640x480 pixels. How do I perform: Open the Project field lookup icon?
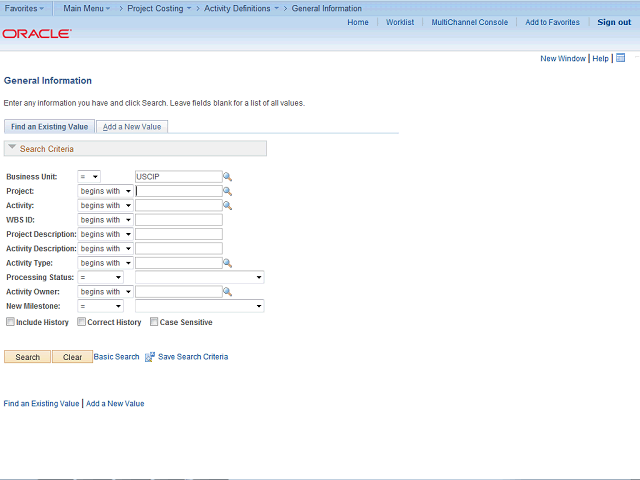(228, 191)
